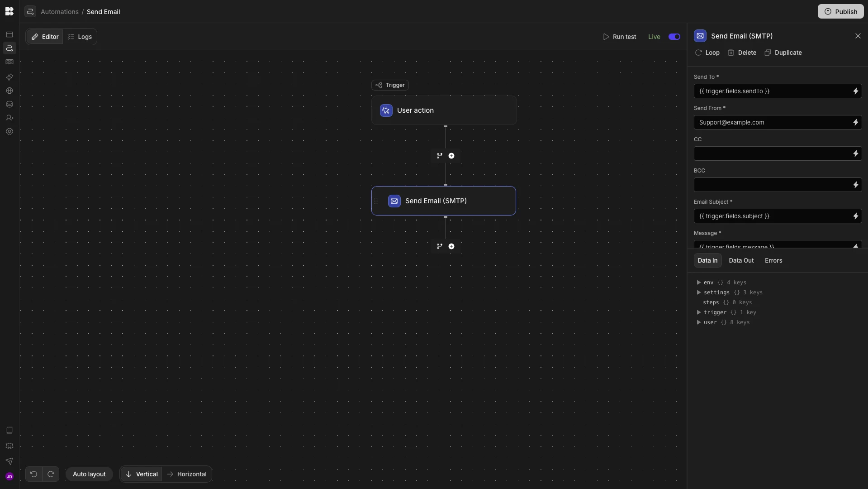Open the database icon in sidebar
Image resolution: width=868 pixels, height=489 pixels.
(x=9, y=104)
